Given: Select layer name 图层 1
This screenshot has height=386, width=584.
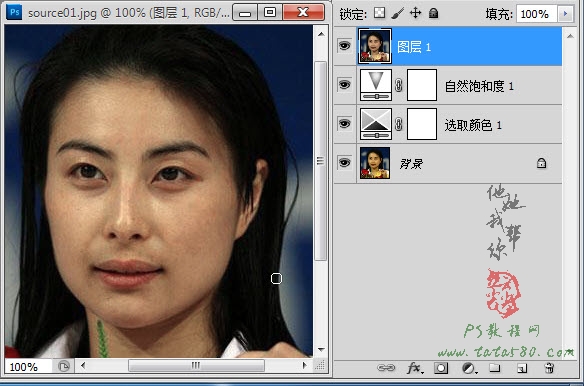Looking at the screenshot, I should coord(414,47).
